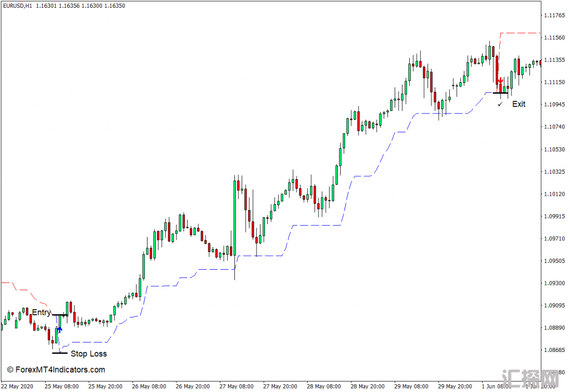Click the Exit text label
The width and height of the screenshot is (570, 392).
pyautogui.click(x=519, y=104)
